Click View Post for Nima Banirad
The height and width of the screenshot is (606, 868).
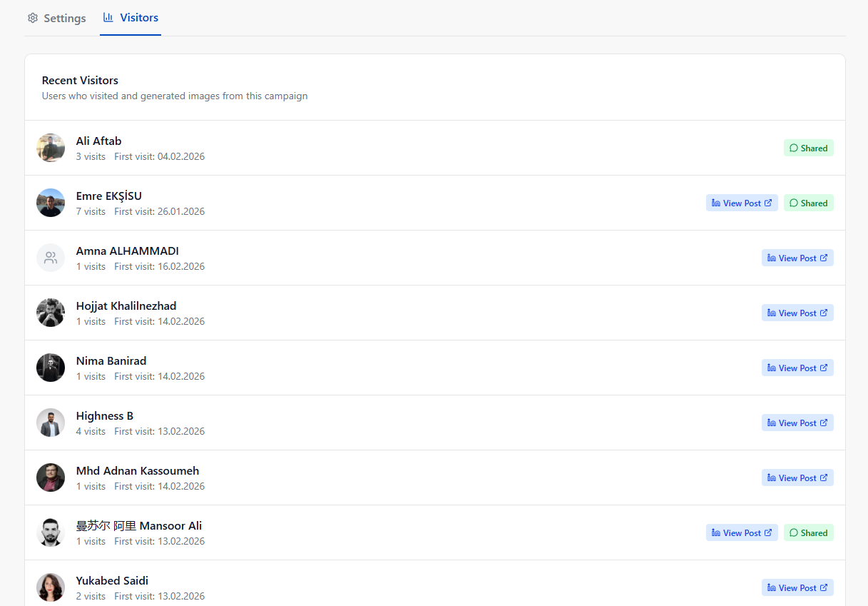(797, 368)
